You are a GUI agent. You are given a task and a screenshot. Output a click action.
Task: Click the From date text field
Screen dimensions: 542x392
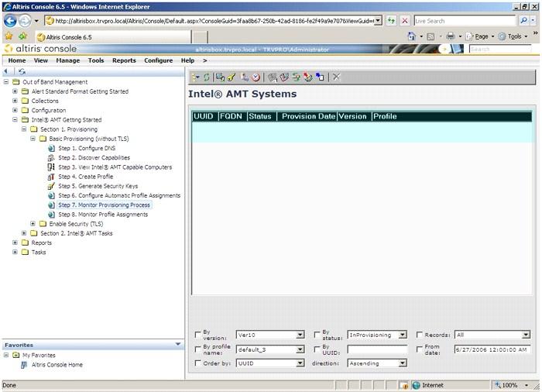(x=492, y=349)
